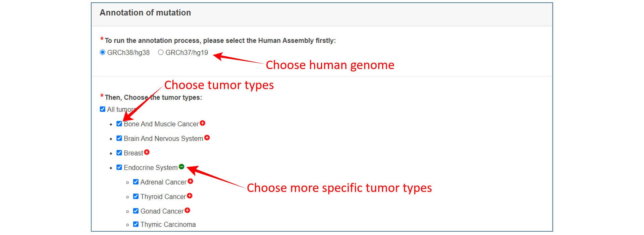
Task: Expand Thyroid Cancer plus icon
Action: pos(190,196)
